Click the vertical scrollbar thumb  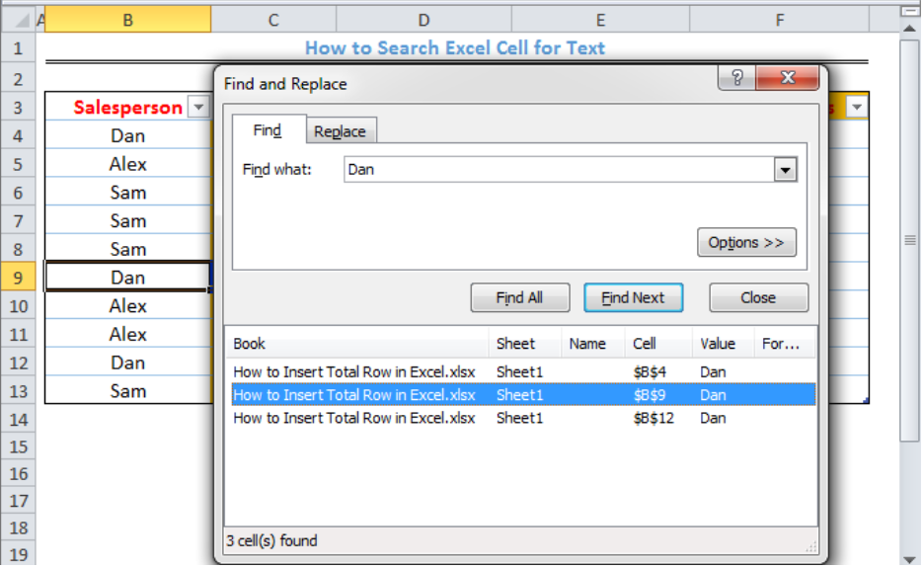(910, 240)
